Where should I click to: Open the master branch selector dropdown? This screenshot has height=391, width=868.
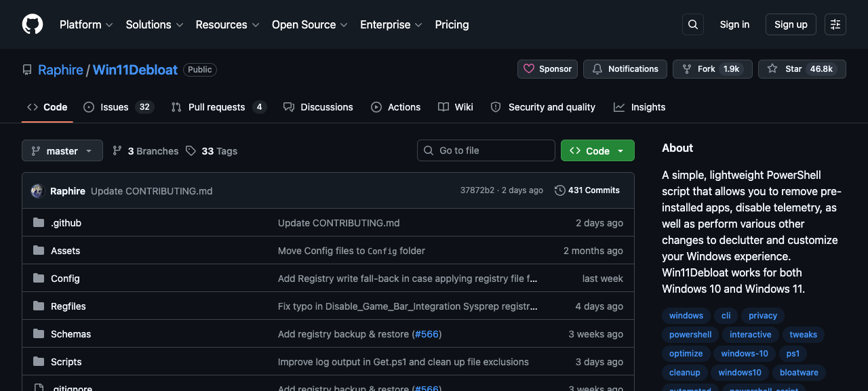[x=62, y=150]
